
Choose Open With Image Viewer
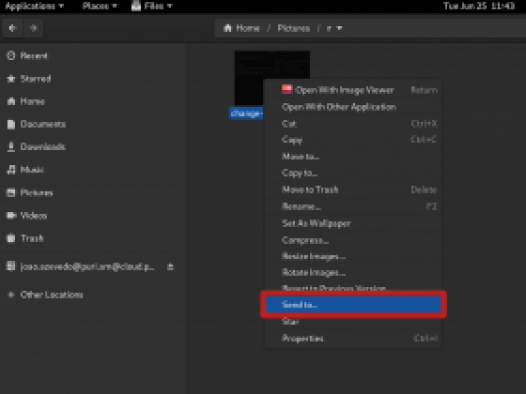tap(354, 90)
